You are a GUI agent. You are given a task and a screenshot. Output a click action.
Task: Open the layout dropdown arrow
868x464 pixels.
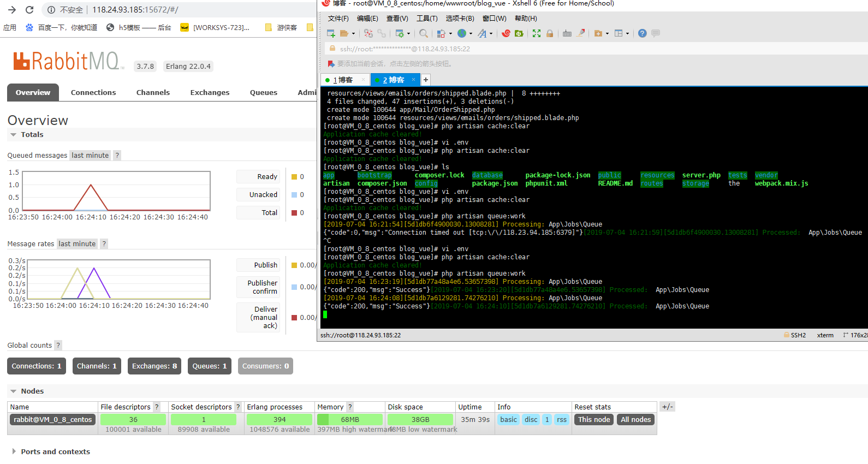[x=627, y=34]
